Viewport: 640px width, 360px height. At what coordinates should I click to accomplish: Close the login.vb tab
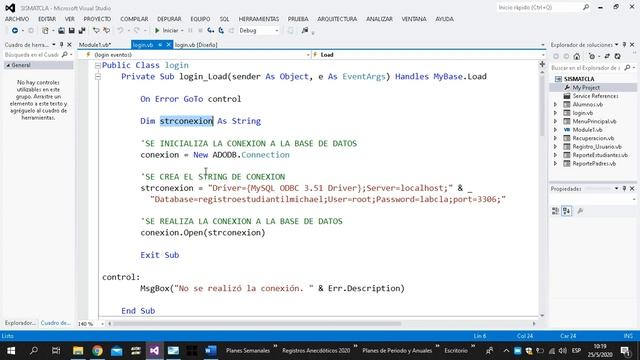(x=168, y=45)
